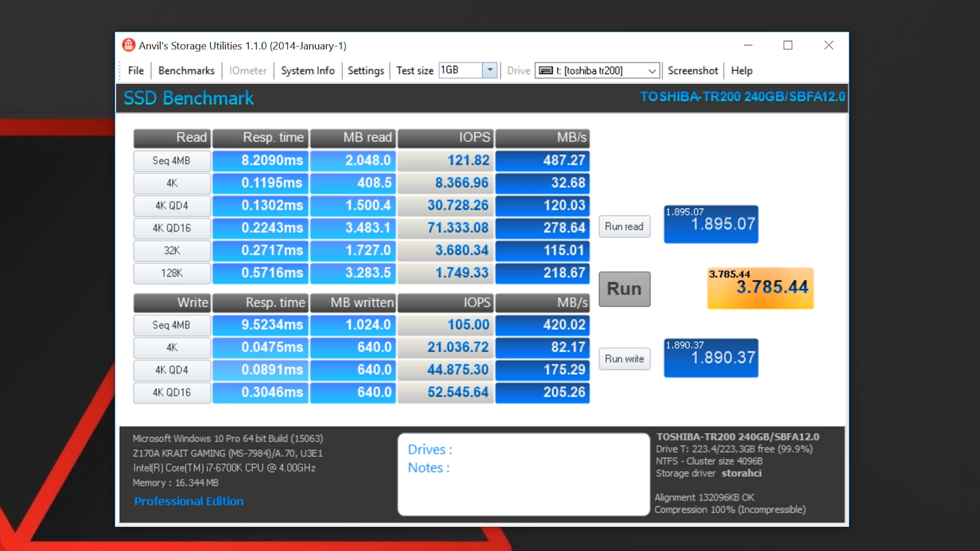Click the write Seq 4MB test button
Screen dimensions: 980x551
[x=172, y=325]
